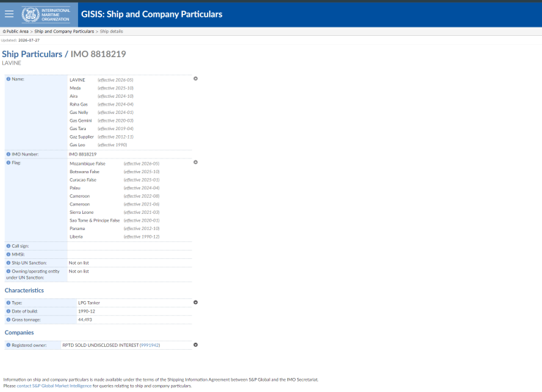Click the info icon beside Gross tonnage

click(8, 320)
